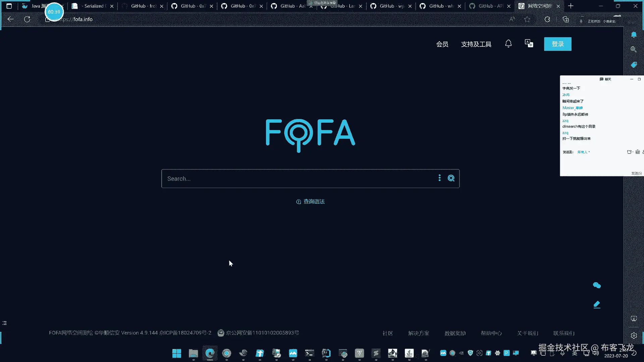This screenshot has width=644, height=362.
Task: Open a new browser tab with plus
Action: click(x=571, y=6)
